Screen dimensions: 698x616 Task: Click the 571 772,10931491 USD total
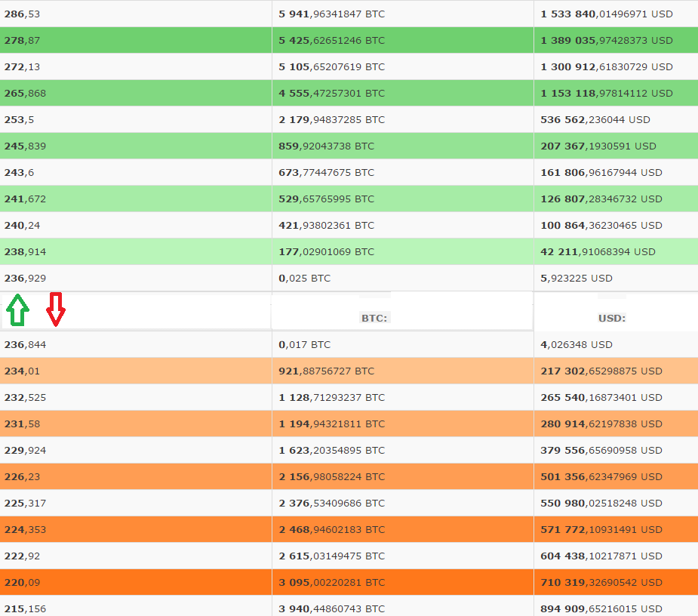(x=601, y=530)
